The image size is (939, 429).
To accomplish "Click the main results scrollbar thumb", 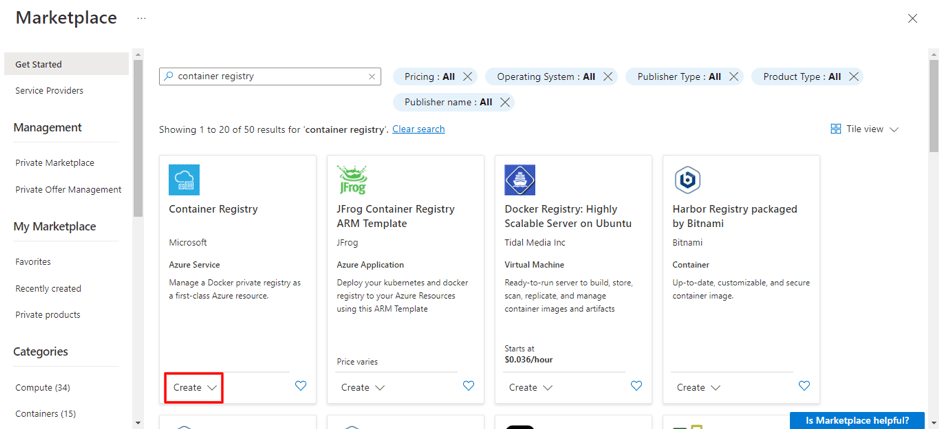I will coord(934,105).
